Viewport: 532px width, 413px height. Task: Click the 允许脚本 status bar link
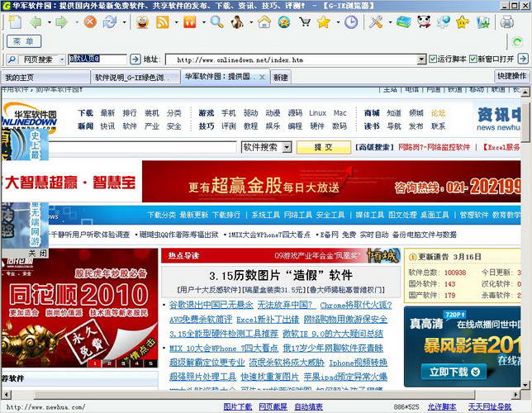point(442,406)
